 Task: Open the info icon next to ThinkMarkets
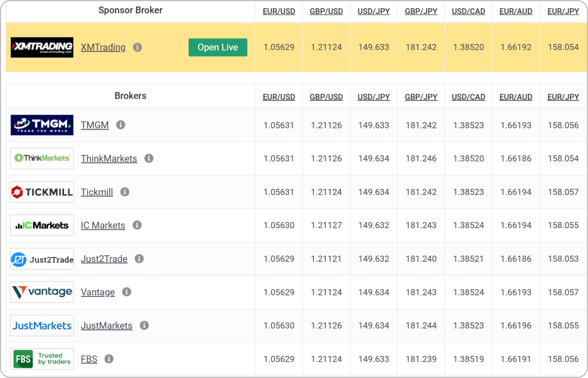149,158
